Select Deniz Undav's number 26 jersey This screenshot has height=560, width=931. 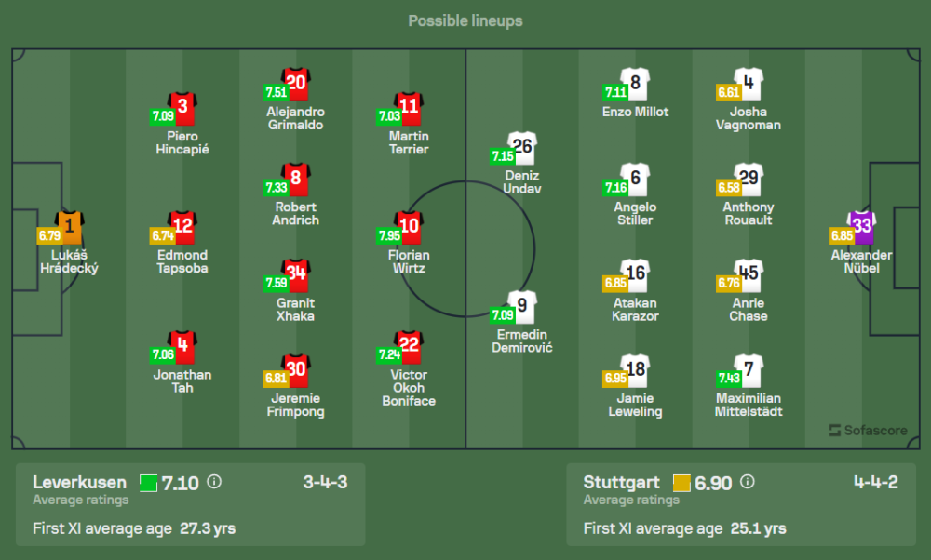[522, 147]
